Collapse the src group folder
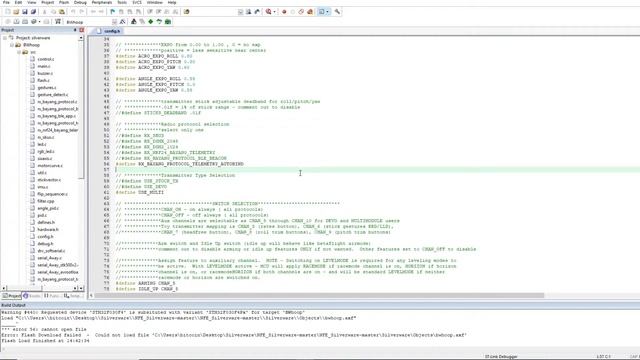Viewport: 640px width, 360px height. [19, 52]
